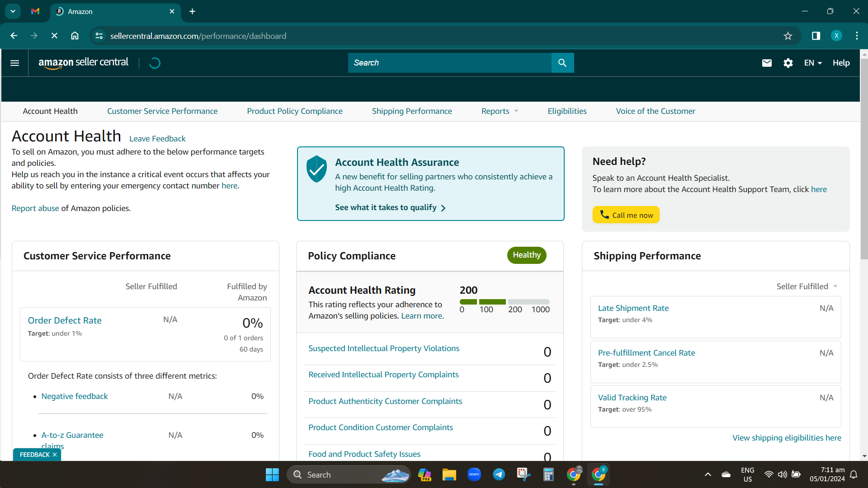Viewport: 868px width, 488px height.
Task: Open Chrome profile avatar
Action: 836,36
